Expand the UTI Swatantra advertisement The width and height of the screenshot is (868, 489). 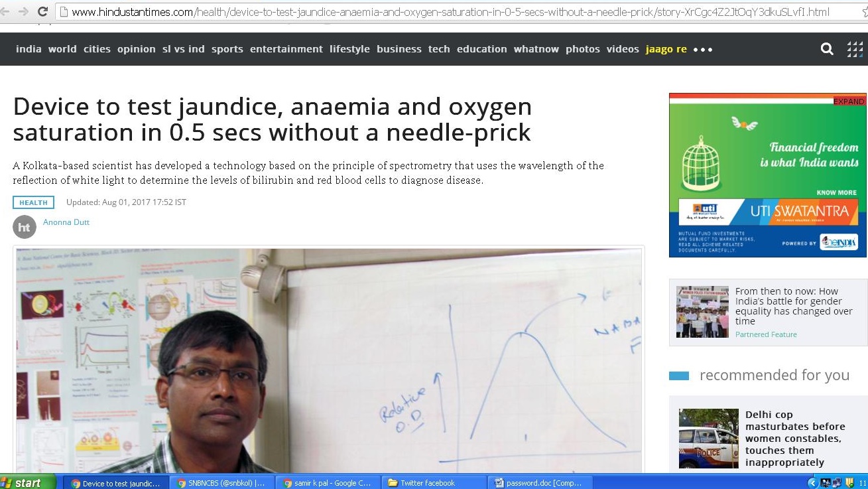click(849, 101)
